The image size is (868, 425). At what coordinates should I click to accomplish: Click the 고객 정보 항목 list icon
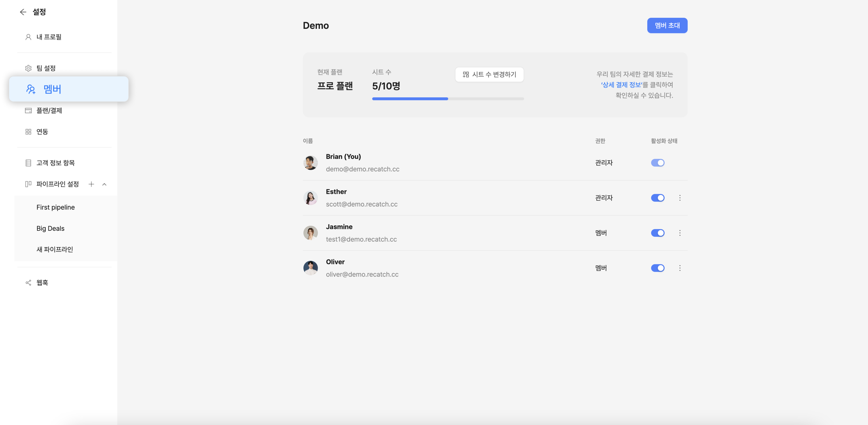[28, 163]
